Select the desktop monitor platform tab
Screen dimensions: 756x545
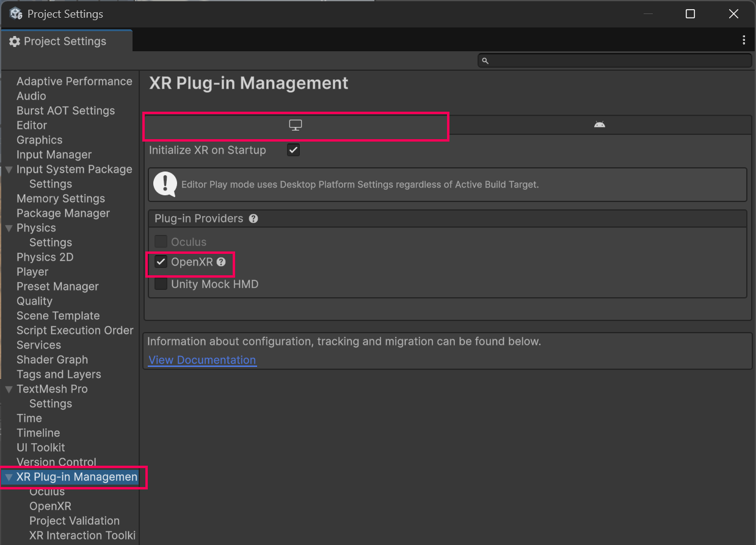[x=296, y=125]
